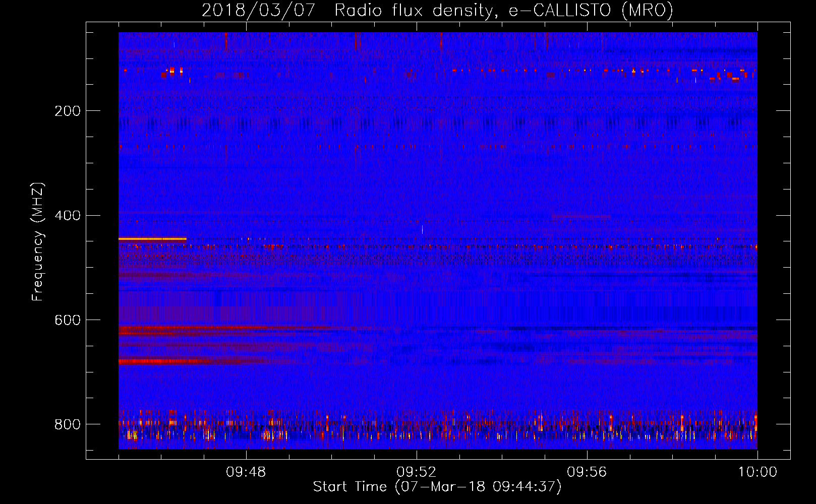Click the 200 frequency tick label
This screenshot has width=816, height=504.
pos(68,111)
